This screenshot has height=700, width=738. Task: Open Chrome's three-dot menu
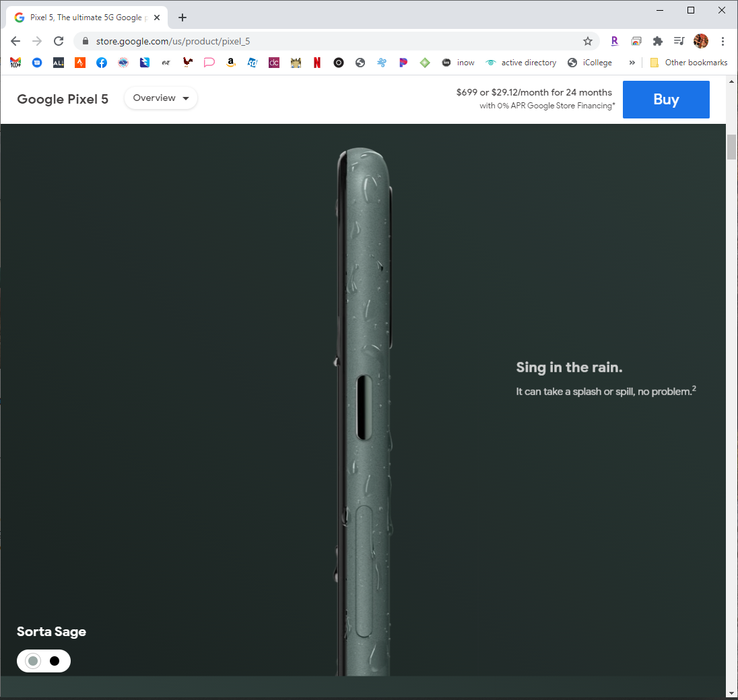[x=723, y=41]
